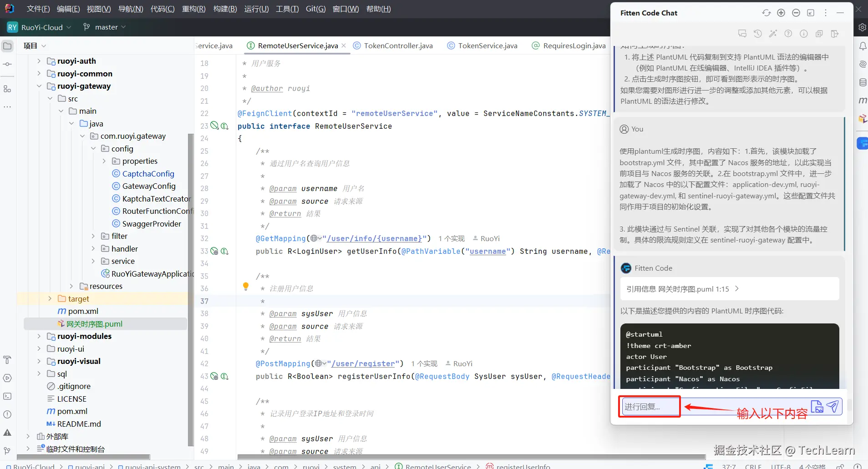Switch to TokenController.java tab
Screen dimensions: 868x469
pos(393,45)
